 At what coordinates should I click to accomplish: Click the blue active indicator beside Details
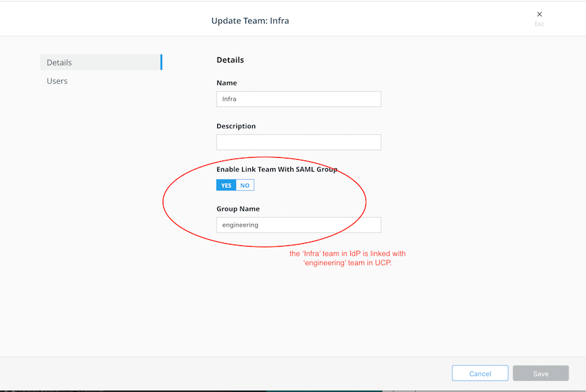pos(161,63)
